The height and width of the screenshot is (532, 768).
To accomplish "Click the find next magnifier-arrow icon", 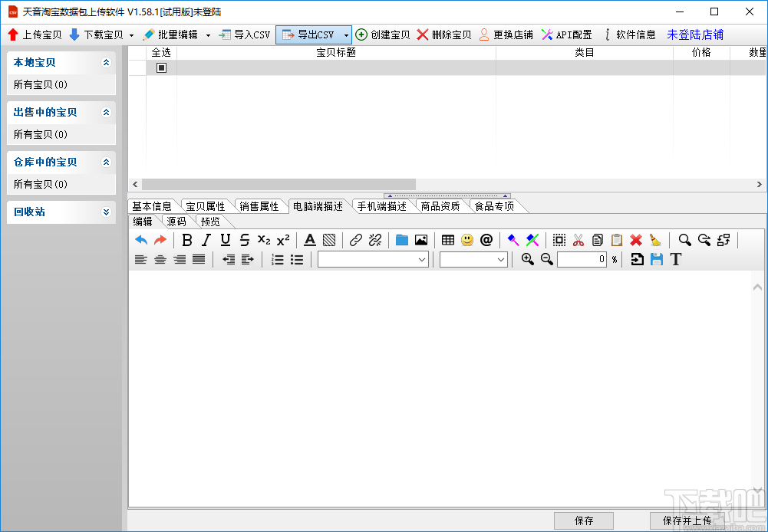I will pyautogui.click(x=704, y=240).
